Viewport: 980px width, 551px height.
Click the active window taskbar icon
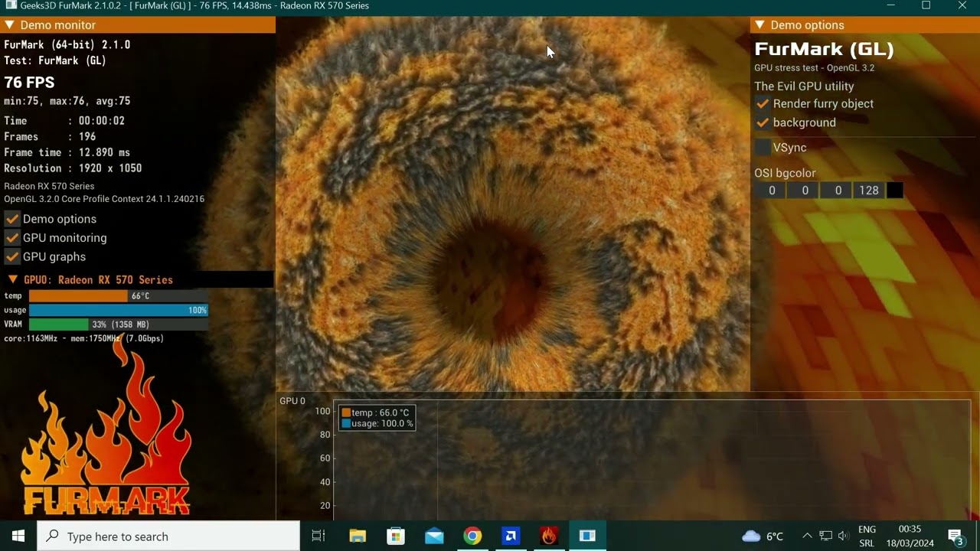pyautogui.click(x=587, y=536)
